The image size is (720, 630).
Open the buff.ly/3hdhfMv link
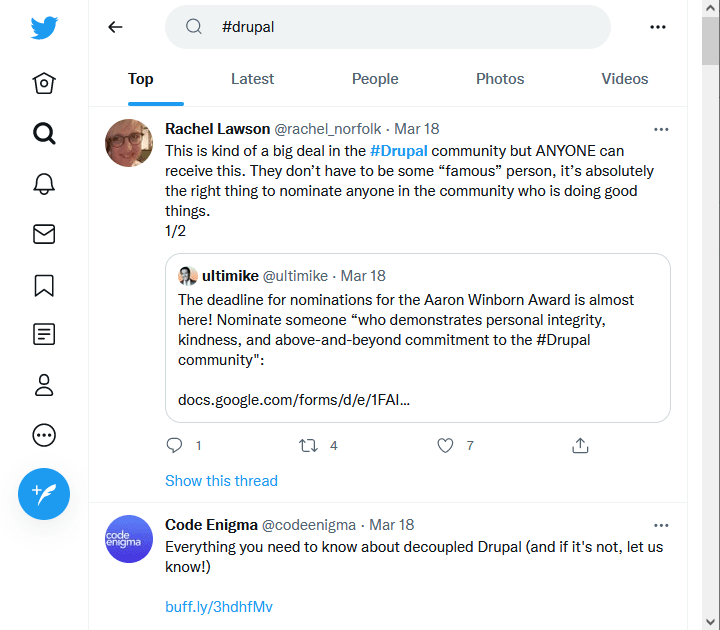[219, 607]
